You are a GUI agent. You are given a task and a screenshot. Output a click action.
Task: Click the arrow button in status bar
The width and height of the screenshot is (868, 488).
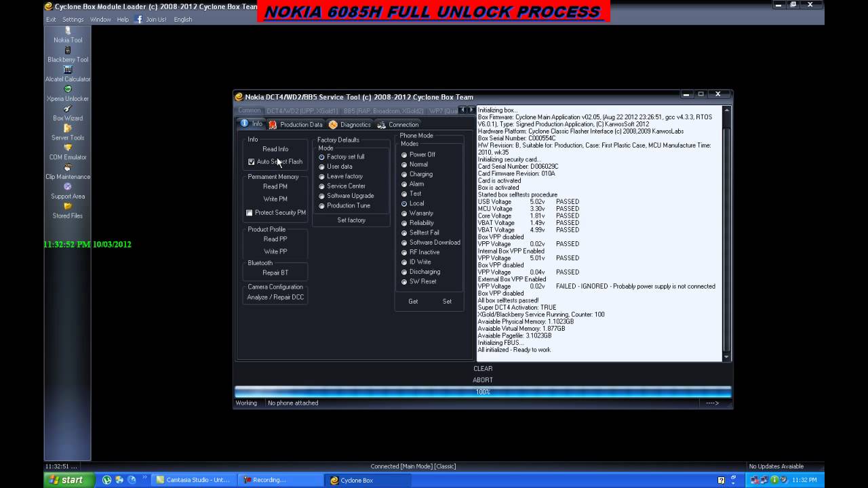(x=712, y=403)
